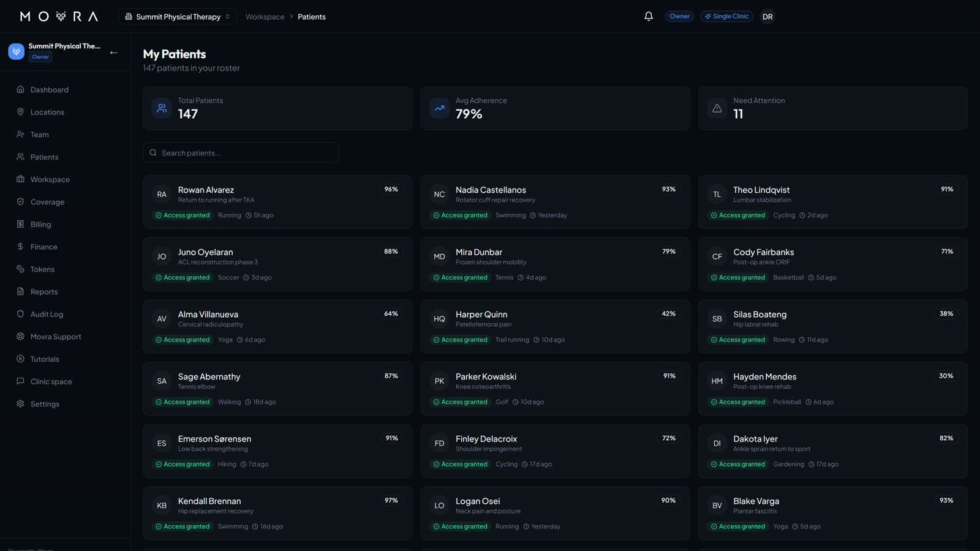The width and height of the screenshot is (980, 551).
Task: Click the Total Patients 147 stat card
Action: coord(277,108)
